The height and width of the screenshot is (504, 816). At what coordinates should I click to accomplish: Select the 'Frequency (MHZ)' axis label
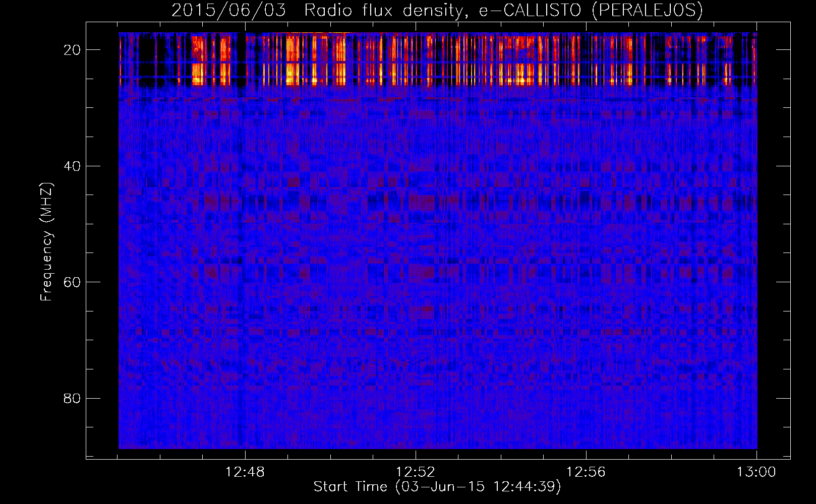pyautogui.click(x=46, y=242)
